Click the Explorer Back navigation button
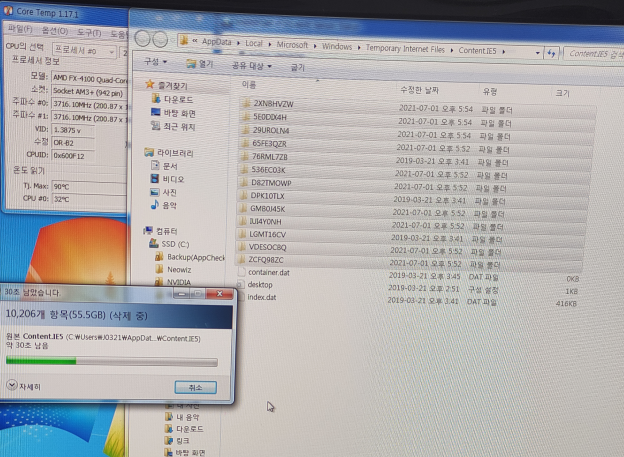The width and height of the screenshot is (624, 457). (x=142, y=39)
